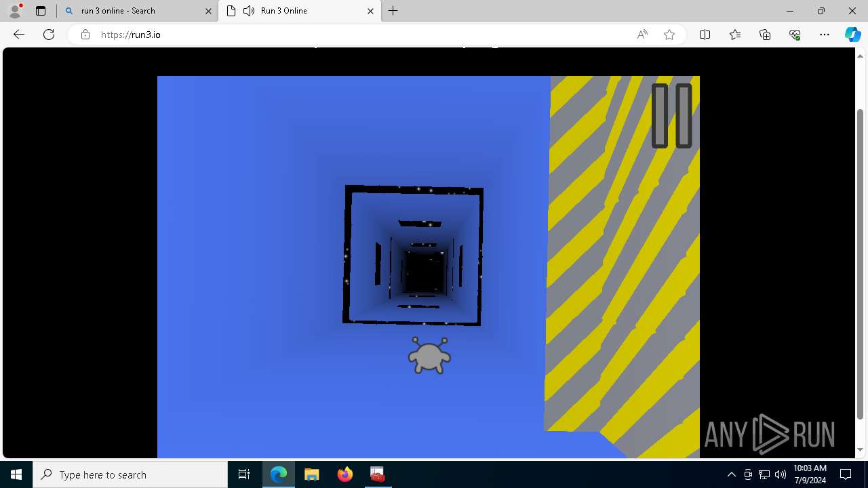Image resolution: width=868 pixels, height=488 pixels.
Task: Launch Firefox from the taskbar
Action: click(x=345, y=474)
